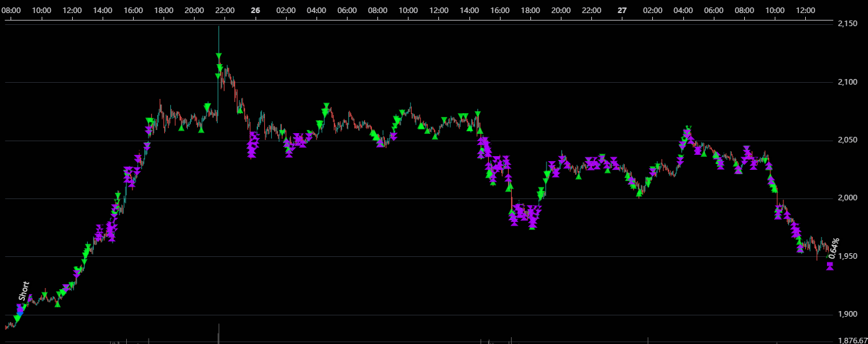Click the 0.64% profit label
Screen dimensions: 868x344
835,248
